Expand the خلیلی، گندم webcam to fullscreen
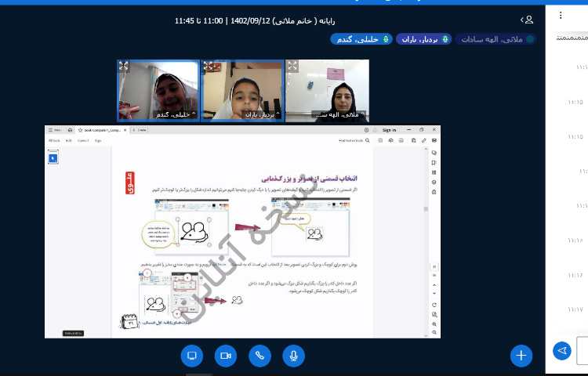The image size is (588, 376). click(x=124, y=67)
